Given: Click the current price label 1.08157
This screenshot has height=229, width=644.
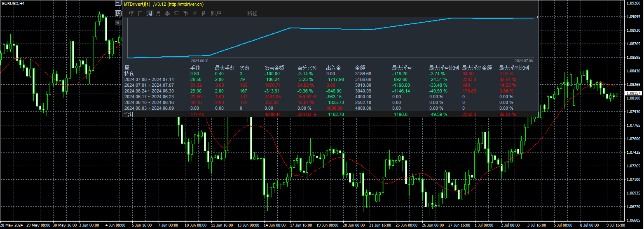Looking at the screenshot, I should point(634,93).
